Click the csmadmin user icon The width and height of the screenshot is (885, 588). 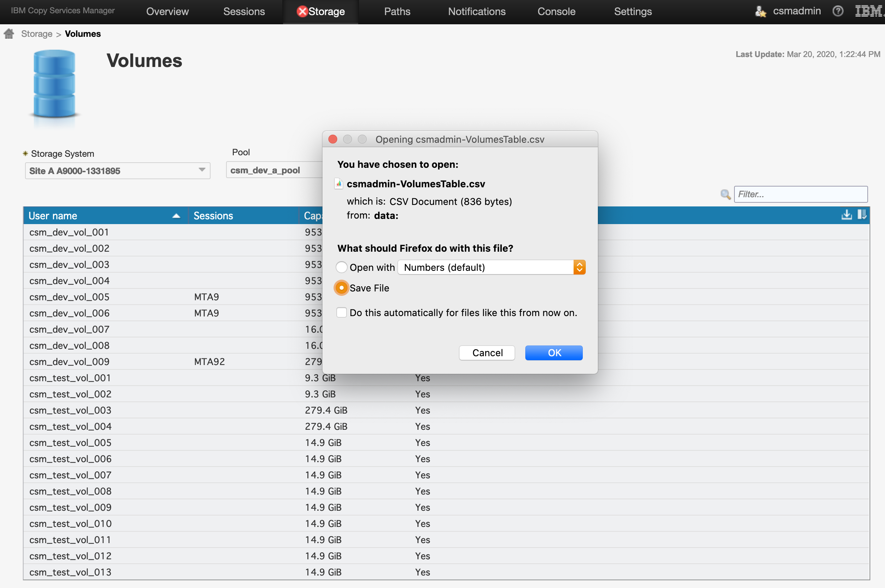(x=761, y=11)
